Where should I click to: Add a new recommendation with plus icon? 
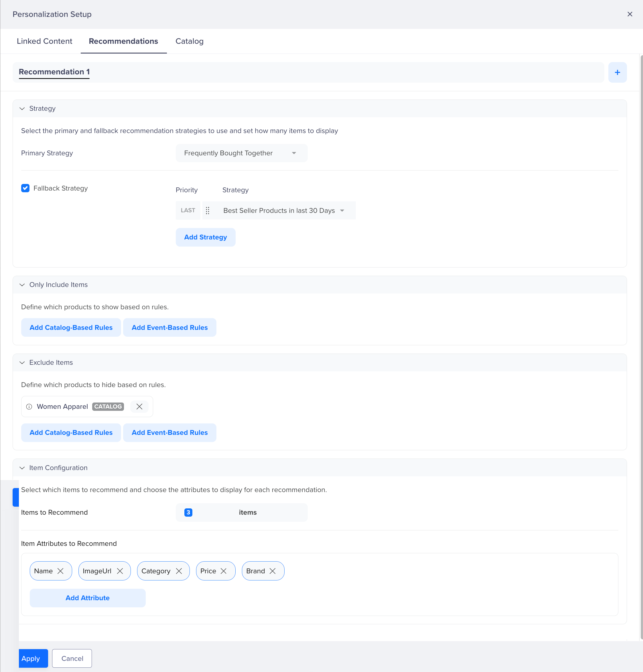(x=617, y=72)
